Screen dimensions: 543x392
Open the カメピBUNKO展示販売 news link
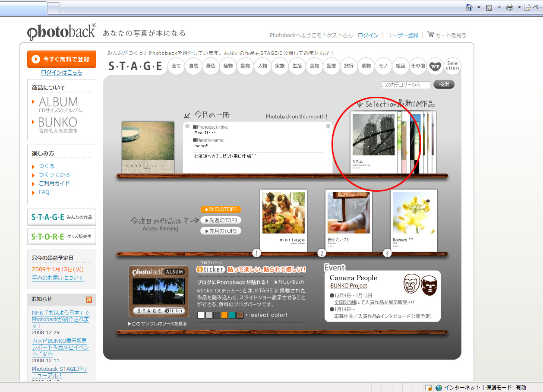point(60,348)
